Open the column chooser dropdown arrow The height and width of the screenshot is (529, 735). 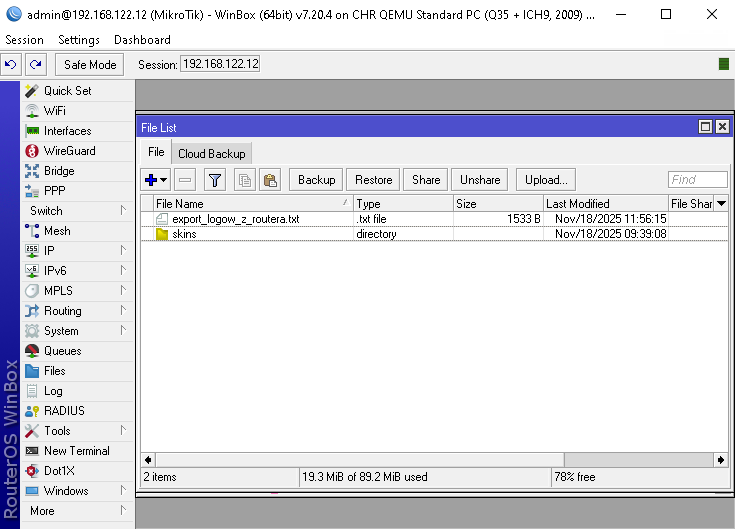[721, 203]
